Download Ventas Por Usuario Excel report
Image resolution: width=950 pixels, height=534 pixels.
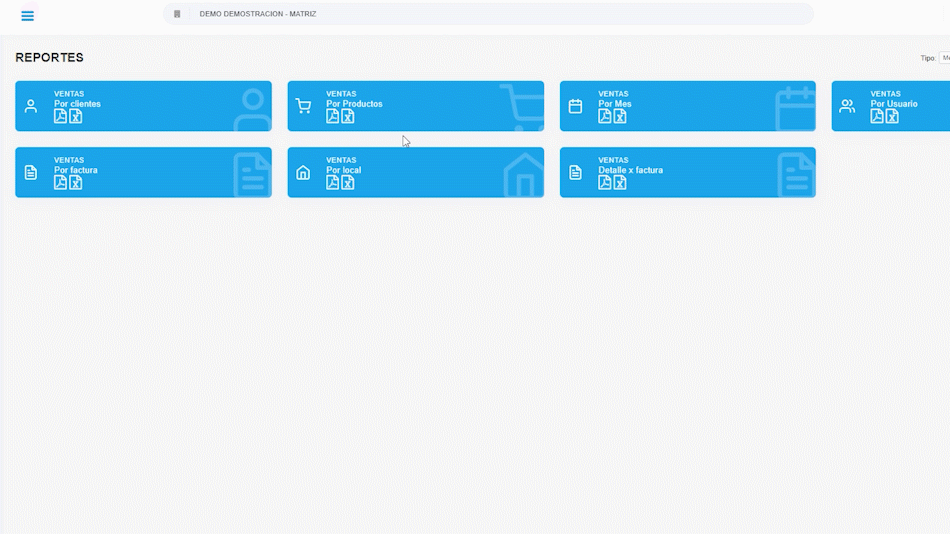892,116
